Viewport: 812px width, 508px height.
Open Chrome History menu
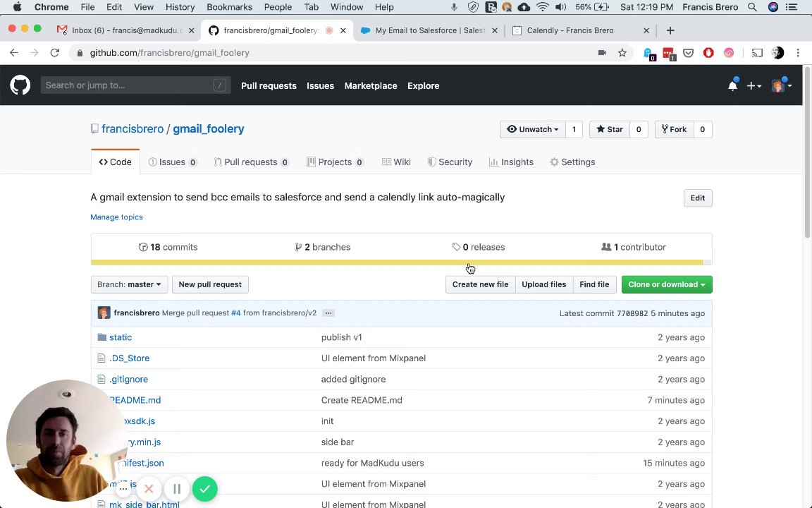pyautogui.click(x=180, y=7)
